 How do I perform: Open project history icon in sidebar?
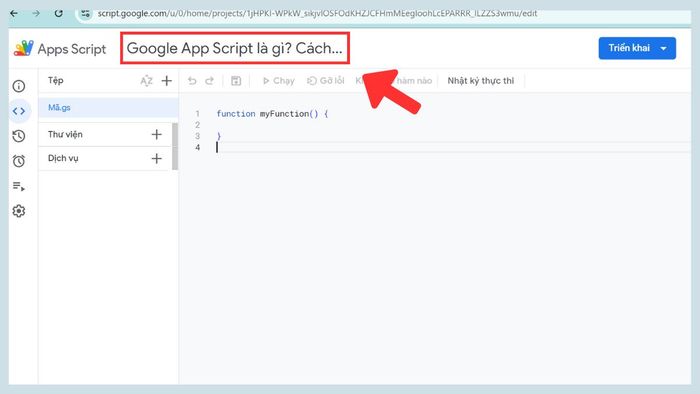click(19, 136)
